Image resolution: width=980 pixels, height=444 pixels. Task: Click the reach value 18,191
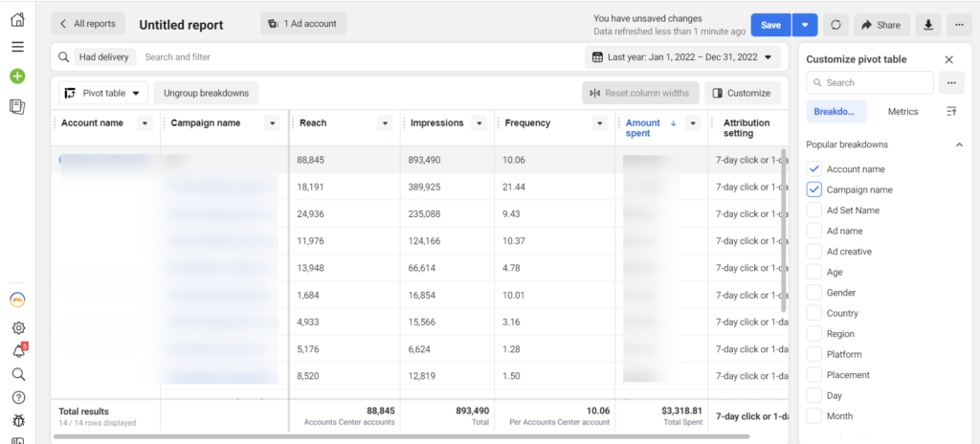click(x=311, y=187)
